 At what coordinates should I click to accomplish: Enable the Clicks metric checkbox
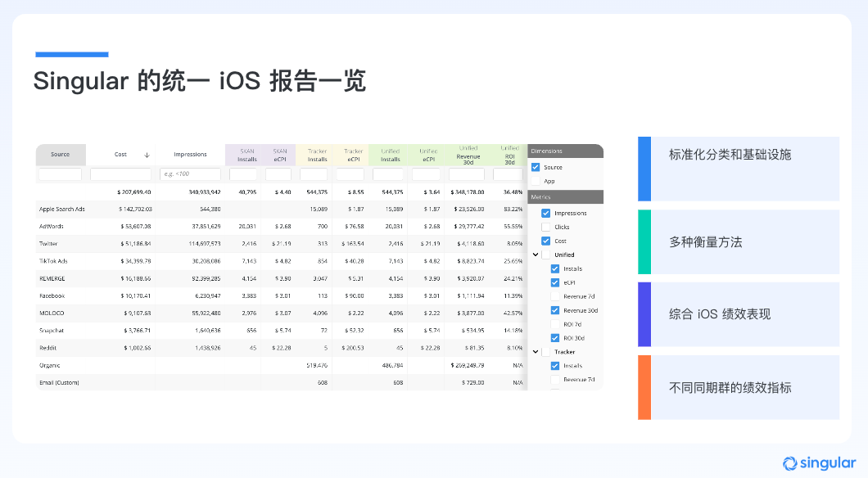click(x=546, y=227)
